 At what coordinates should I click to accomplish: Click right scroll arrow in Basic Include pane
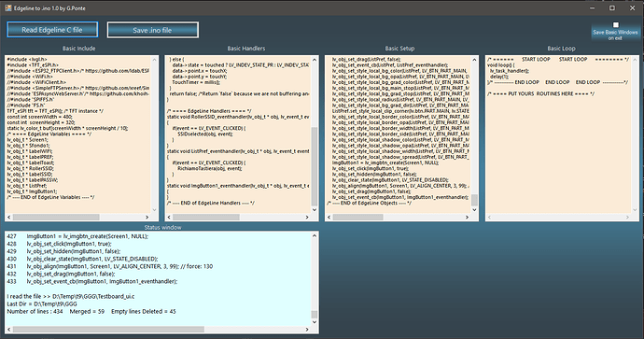point(147,217)
